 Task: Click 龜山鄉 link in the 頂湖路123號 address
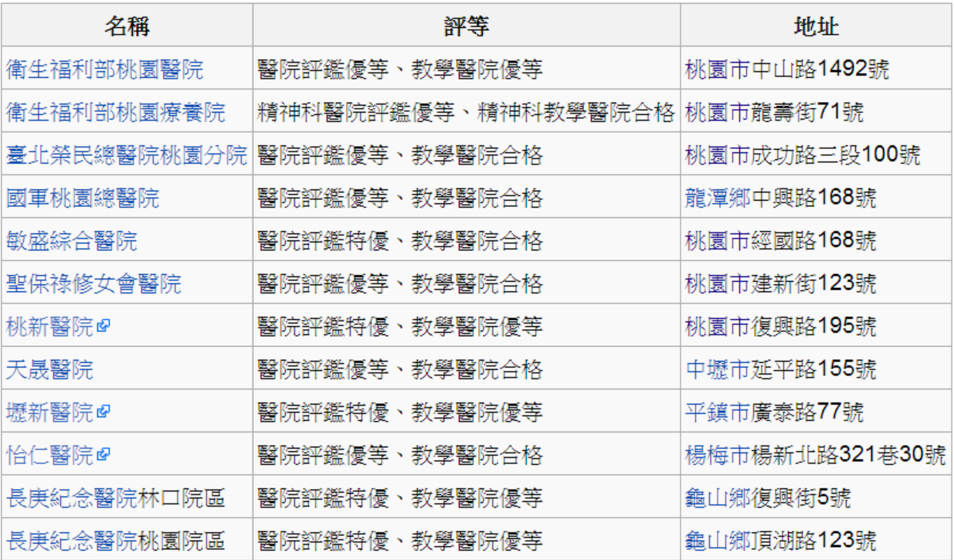pos(718,541)
